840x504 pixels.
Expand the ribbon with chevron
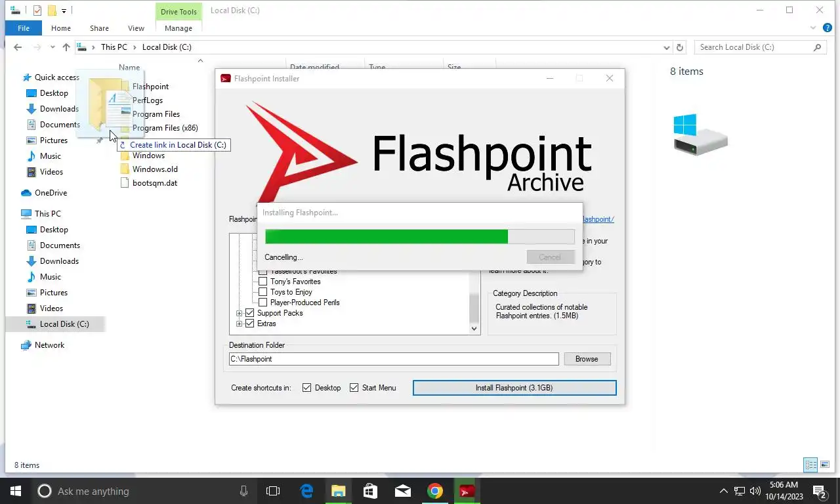(x=813, y=28)
